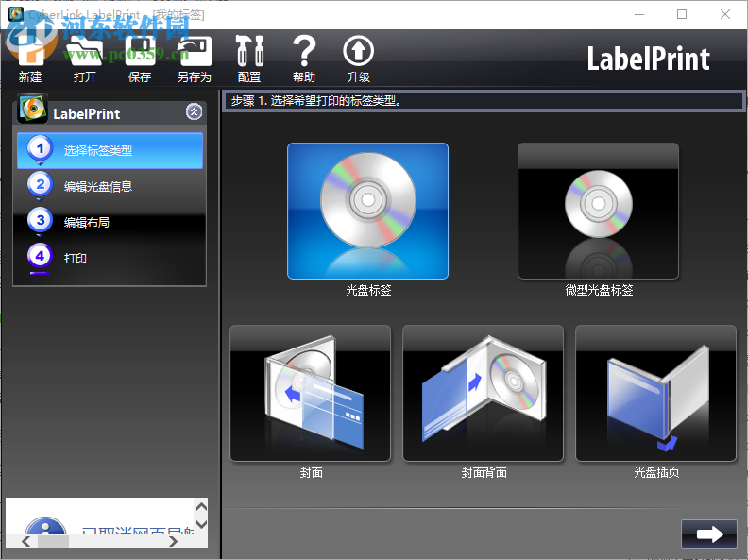The image size is (748, 560).
Task: Select the 微型光盘标签 mini disc type
Action: tap(598, 211)
